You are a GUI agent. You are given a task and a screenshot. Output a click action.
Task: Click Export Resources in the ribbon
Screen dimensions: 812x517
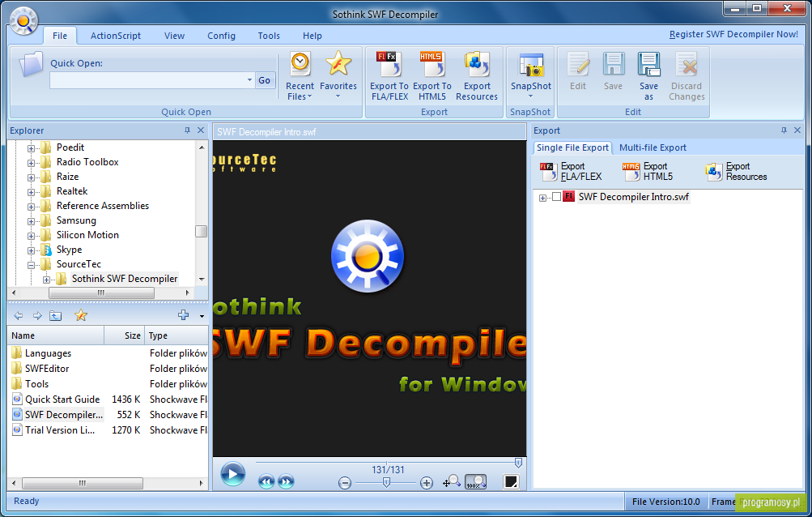(x=476, y=76)
